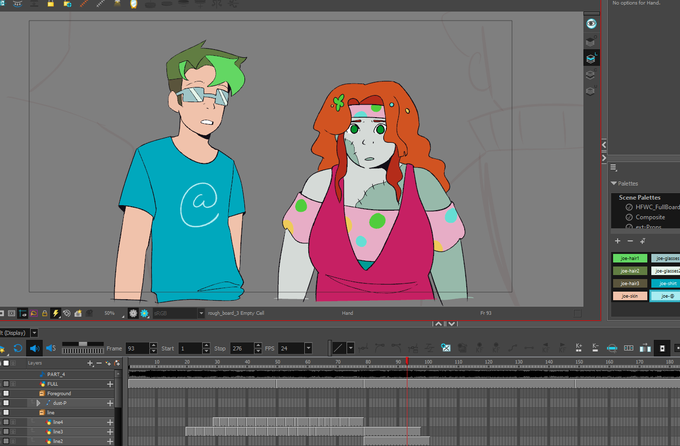Pick the joe-hair3 colour swatch

[630, 283]
